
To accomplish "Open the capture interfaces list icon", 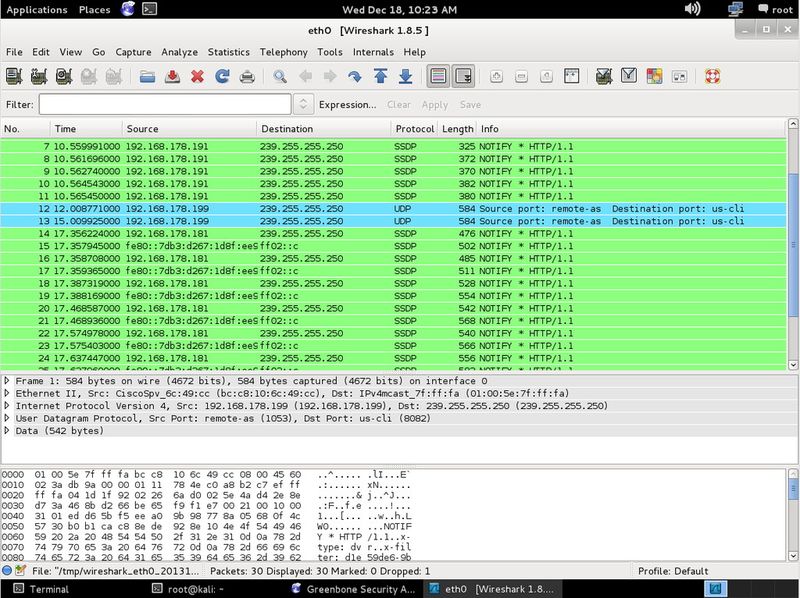I will (15, 76).
